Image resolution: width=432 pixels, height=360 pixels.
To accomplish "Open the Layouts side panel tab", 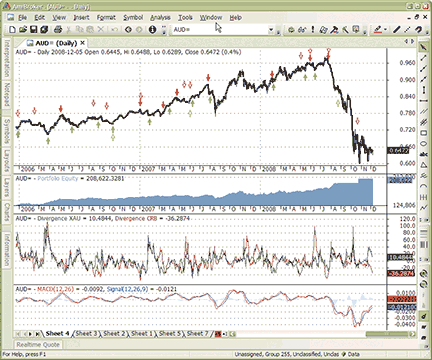I will 7,161.
